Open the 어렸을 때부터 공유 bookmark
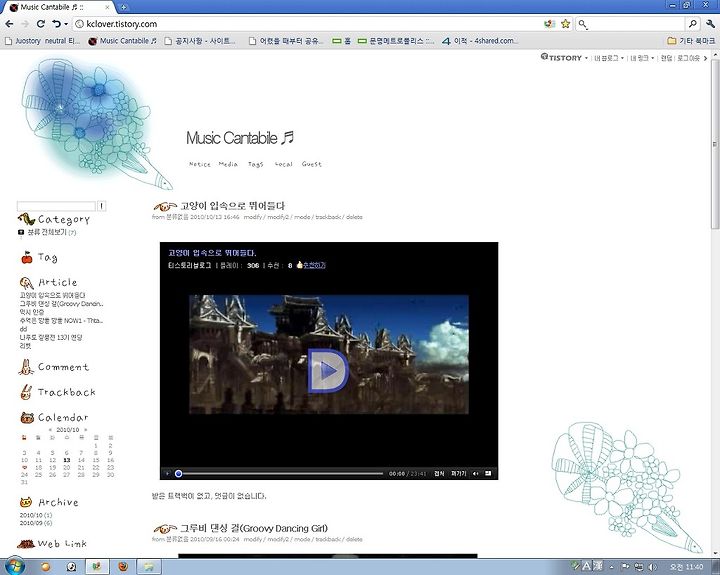Viewport: 720px width, 575px height. (x=286, y=41)
